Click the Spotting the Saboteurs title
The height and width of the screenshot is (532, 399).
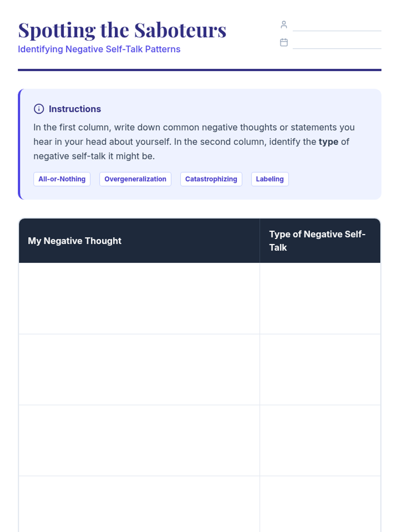pos(122,30)
